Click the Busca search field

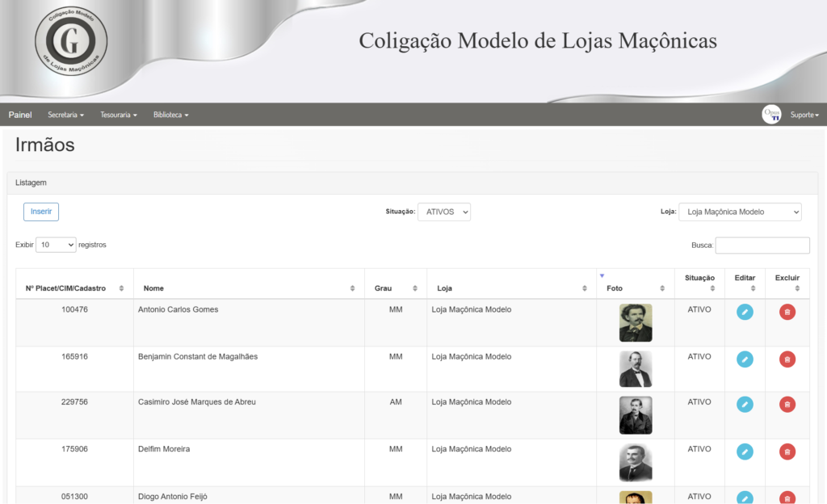click(x=762, y=246)
